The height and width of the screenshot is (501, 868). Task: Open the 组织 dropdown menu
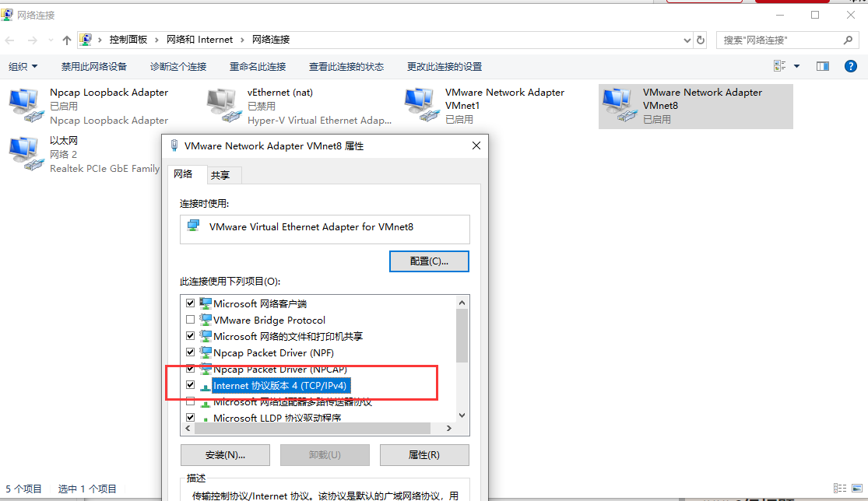tap(23, 66)
